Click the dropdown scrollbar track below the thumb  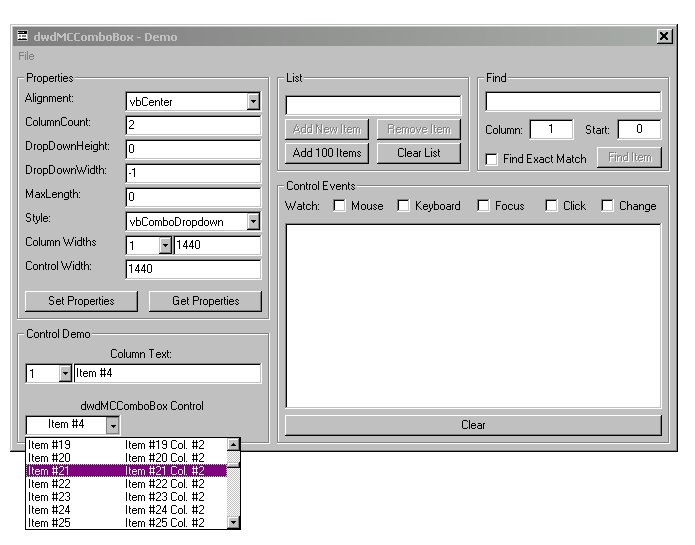click(x=233, y=491)
